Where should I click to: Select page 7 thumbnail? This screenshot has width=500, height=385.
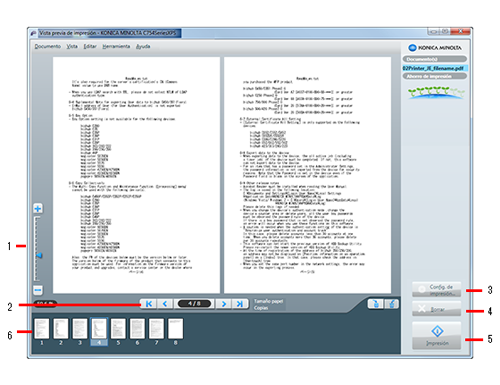pos(156,329)
